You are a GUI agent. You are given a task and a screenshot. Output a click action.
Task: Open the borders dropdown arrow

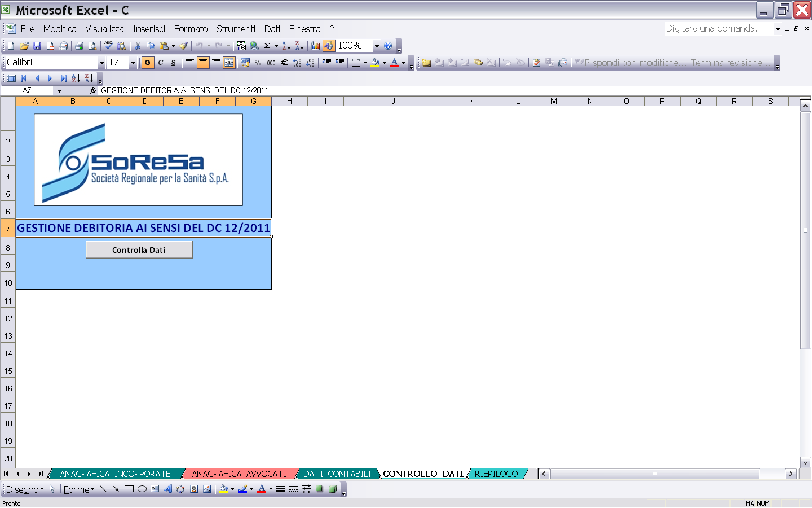click(365, 63)
